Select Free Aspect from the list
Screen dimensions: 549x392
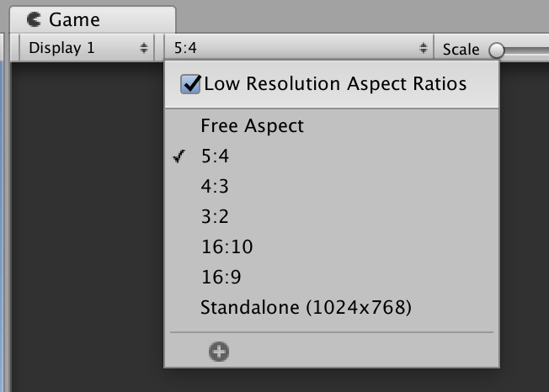(252, 126)
